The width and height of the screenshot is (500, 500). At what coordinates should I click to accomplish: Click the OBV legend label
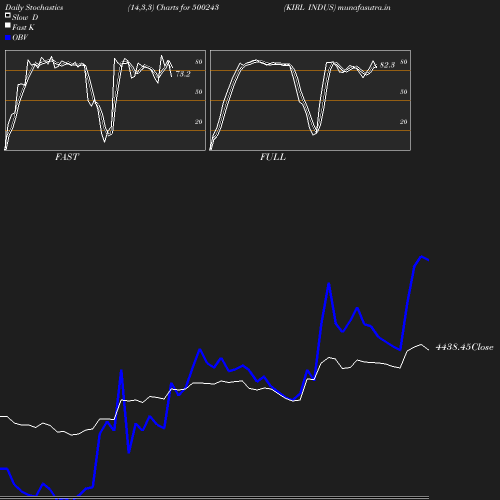click(x=20, y=38)
